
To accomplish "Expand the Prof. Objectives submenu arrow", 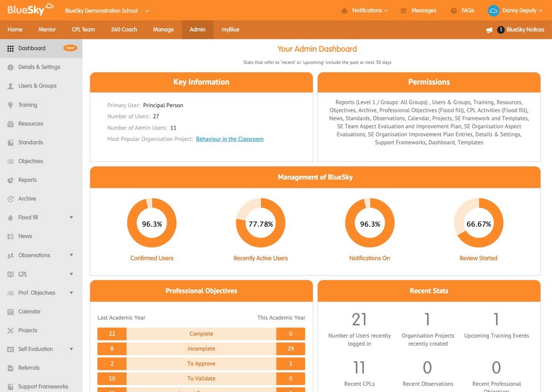I will click(72, 293).
